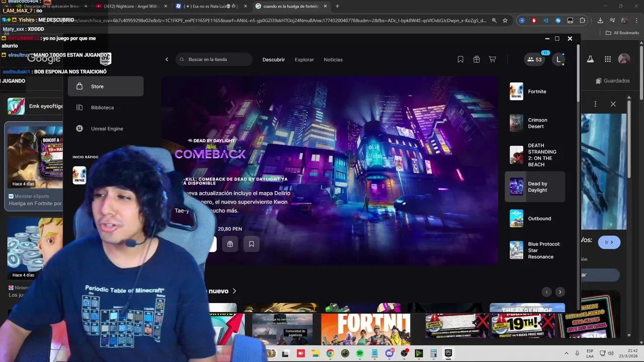
Task: Open a new Chrome tab with plus button
Action: pyautogui.click(x=337, y=6)
